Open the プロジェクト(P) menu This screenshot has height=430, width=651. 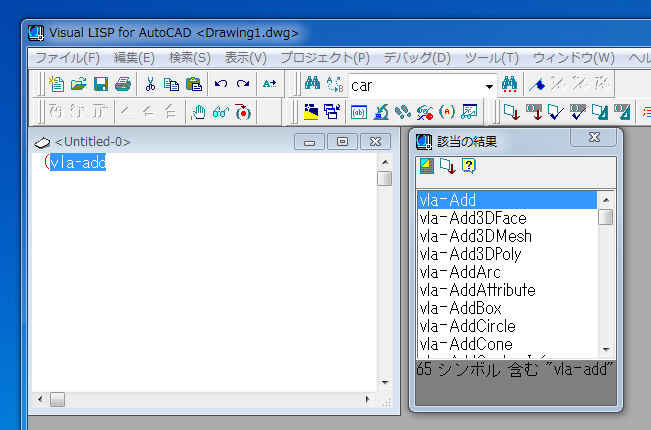pos(325,58)
